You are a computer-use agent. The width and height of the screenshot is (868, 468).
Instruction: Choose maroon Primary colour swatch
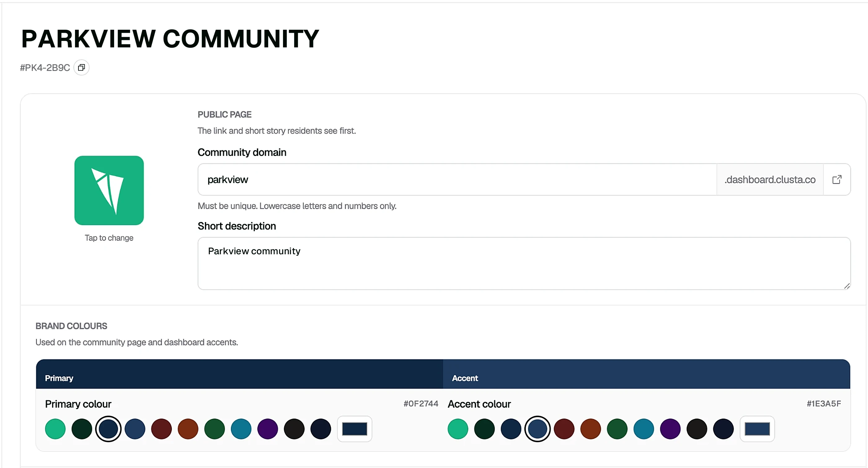[162, 429]
